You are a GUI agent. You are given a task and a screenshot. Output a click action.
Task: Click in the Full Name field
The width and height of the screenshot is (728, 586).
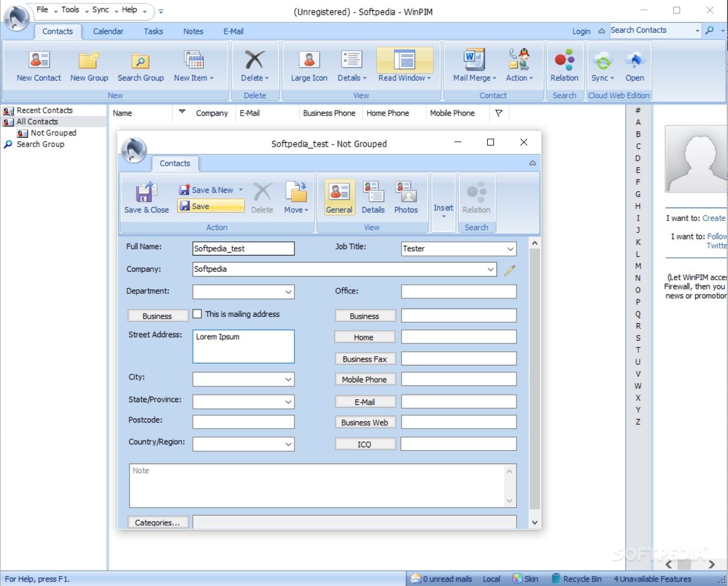(243, 249)
